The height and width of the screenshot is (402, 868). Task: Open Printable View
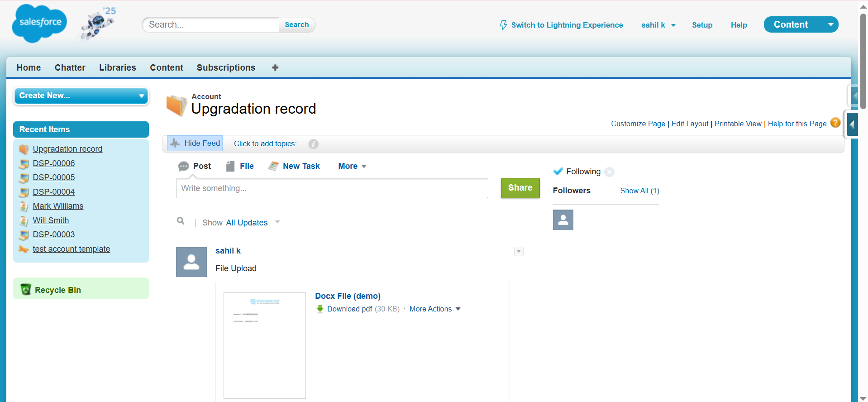point(738,124)
